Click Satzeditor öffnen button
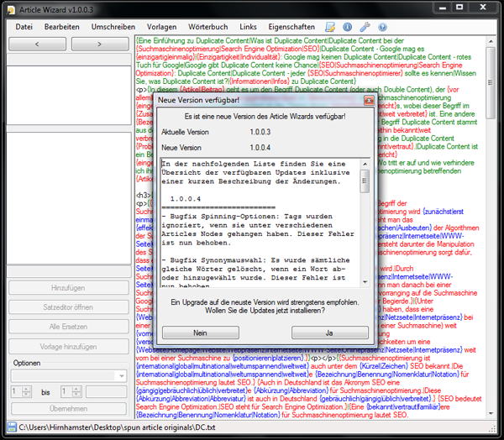 tap(69, 307)
